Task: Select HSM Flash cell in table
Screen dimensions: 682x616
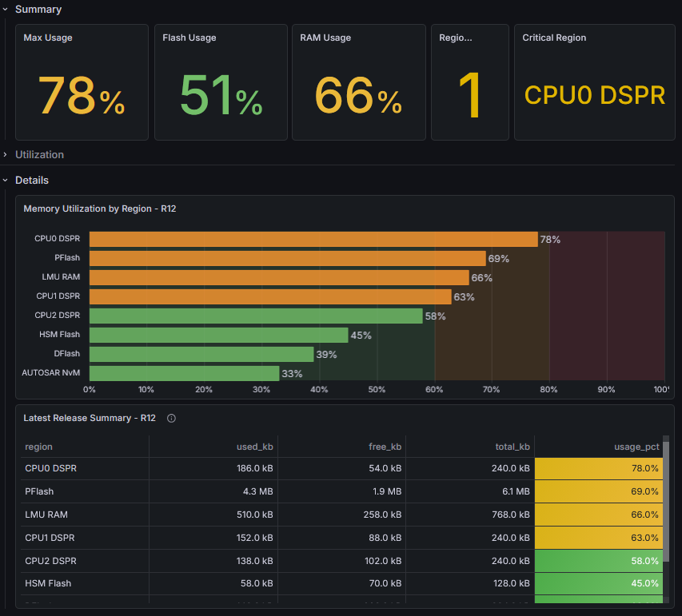Action: click(x=85, y=583)
